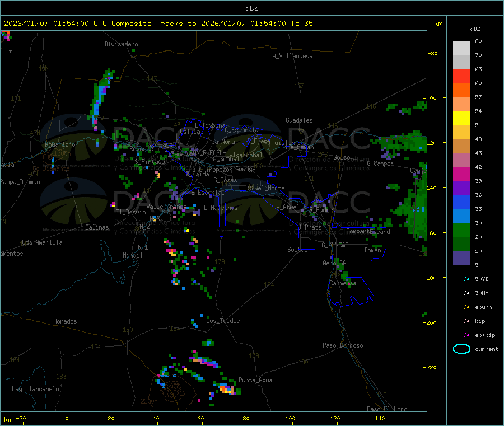
Task: Select the light grey topmost 70-80 dBZ swatch
Action: [x=461, y=48]
